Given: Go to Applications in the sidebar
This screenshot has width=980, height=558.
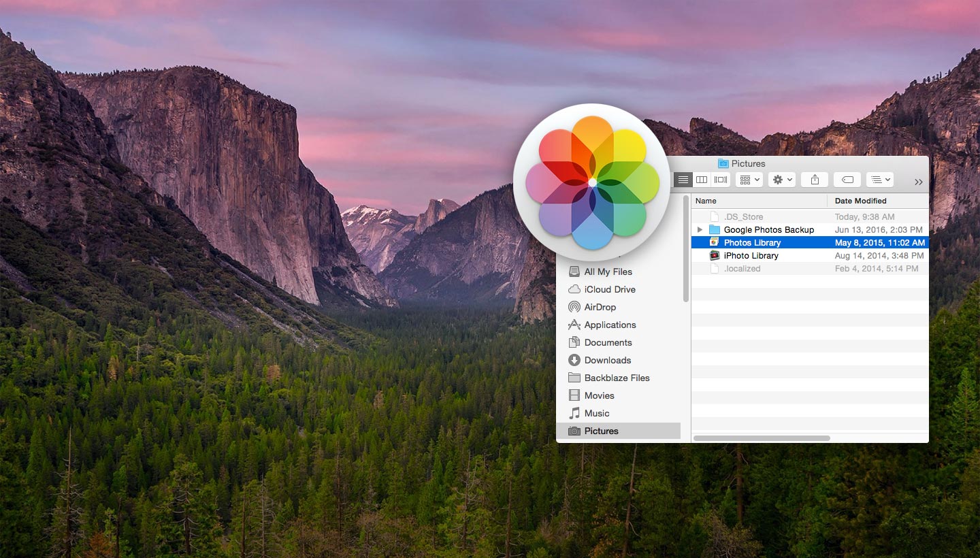Looking at the screenshot, I should coord(610,325).
